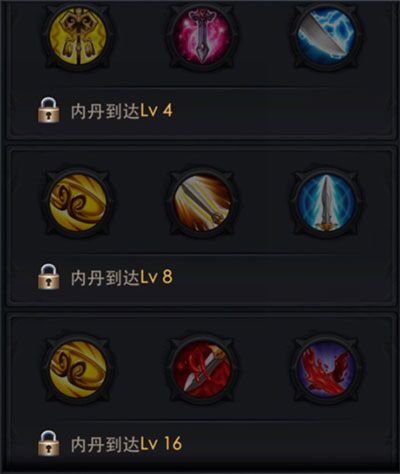Select the brown radiant sword skill icon
Screen dimensions: 400x474
pyautogui.click(x=202, y=203)
